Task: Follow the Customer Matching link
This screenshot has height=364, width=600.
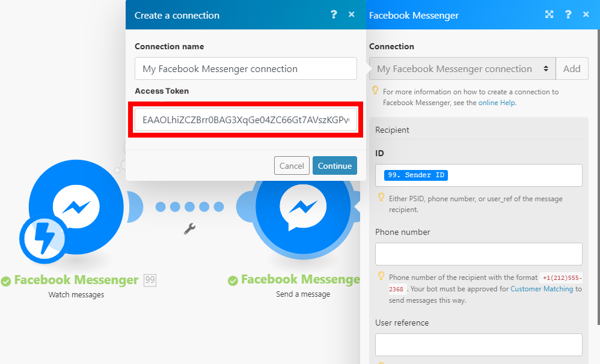Action: pos(541,289)
